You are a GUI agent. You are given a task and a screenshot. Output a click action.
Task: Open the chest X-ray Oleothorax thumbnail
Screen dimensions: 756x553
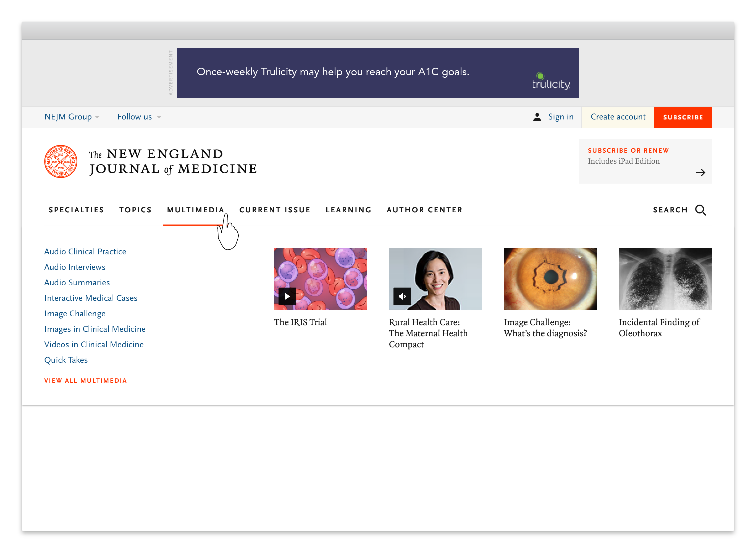pyautogui.click(x=665, y=278)
